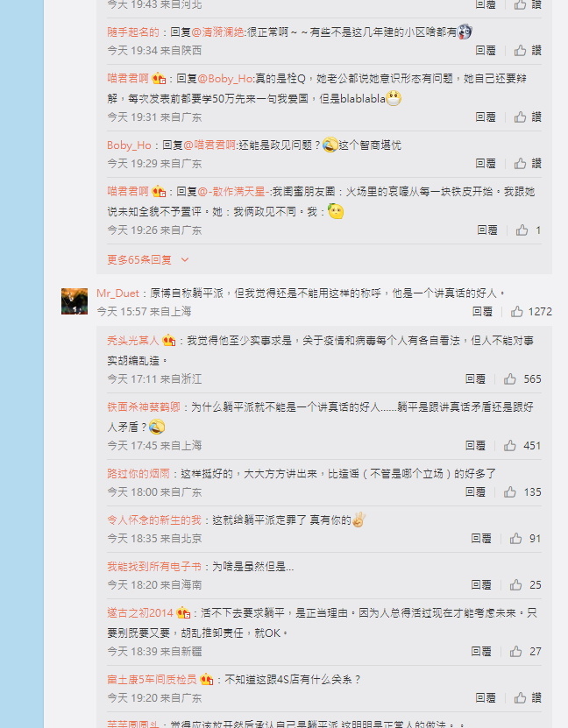Open the @-散作满天星- mention link
Screen dimensions: 568x728
(x=234, y=191)
